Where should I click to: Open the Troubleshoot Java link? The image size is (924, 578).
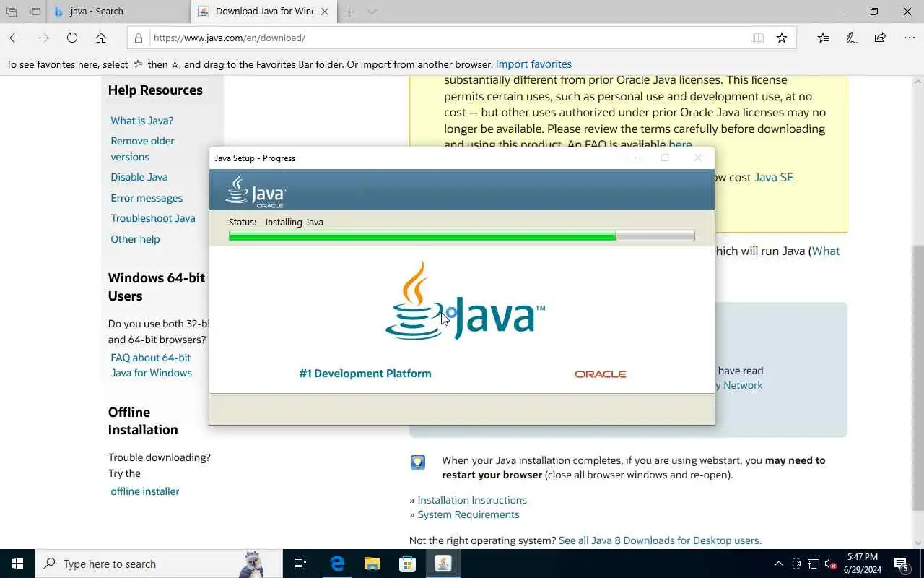pyautogui.click(x=153, y=218)
